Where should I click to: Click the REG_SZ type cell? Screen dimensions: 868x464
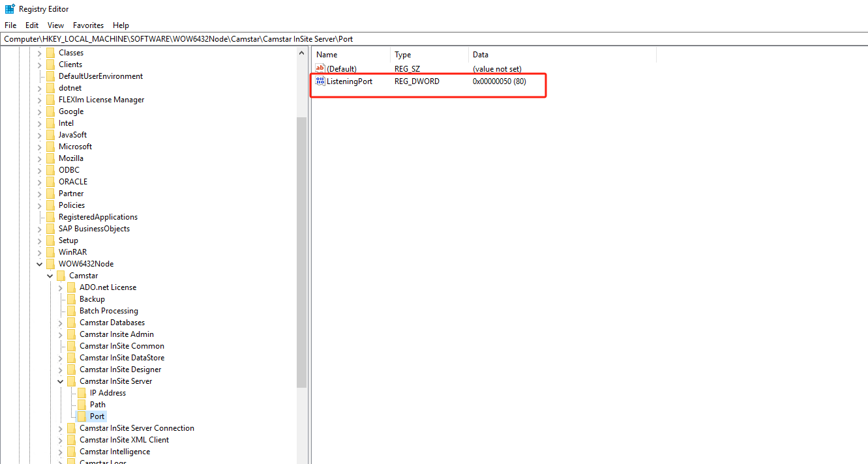tap(407, 68)
